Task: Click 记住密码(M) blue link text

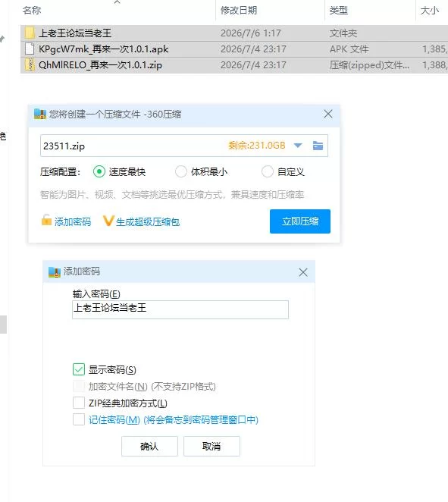Action: click(x=173, y=419)
